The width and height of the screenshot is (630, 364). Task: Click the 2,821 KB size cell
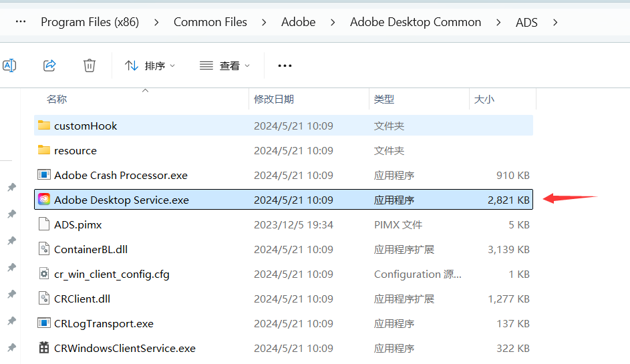tap(508, 200)
